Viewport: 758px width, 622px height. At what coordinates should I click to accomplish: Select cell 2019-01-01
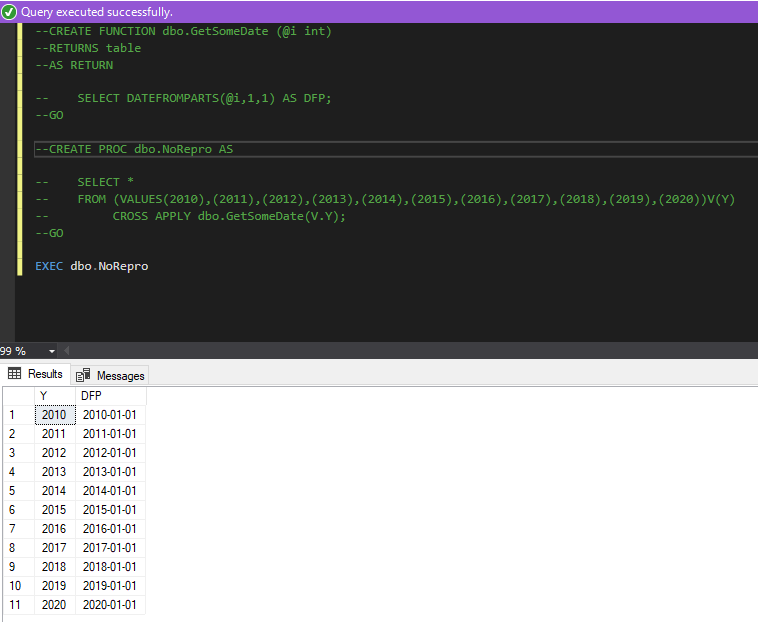tap(111, 586)
